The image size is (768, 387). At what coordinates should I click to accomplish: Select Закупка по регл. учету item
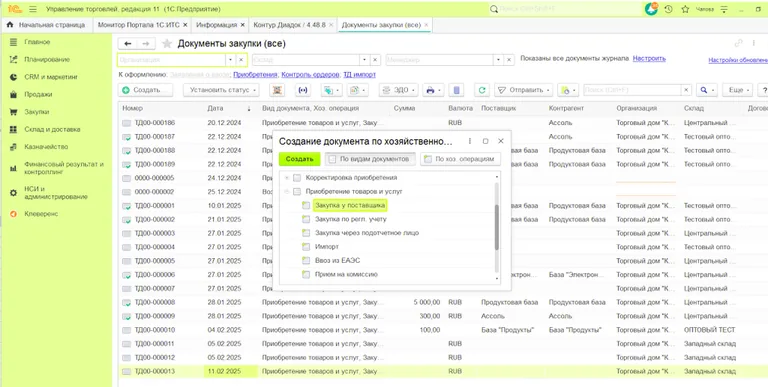[351, 219]
